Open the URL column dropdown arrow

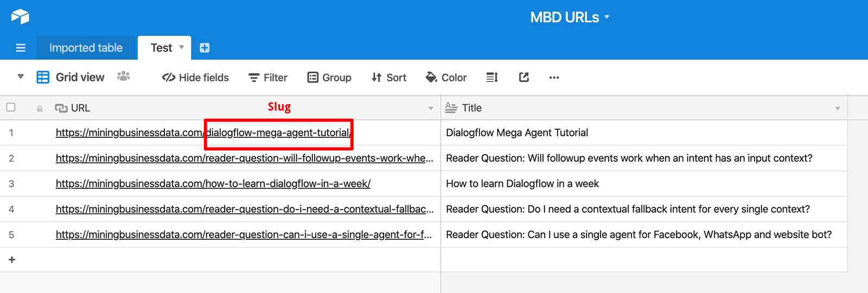pos(431,109)
